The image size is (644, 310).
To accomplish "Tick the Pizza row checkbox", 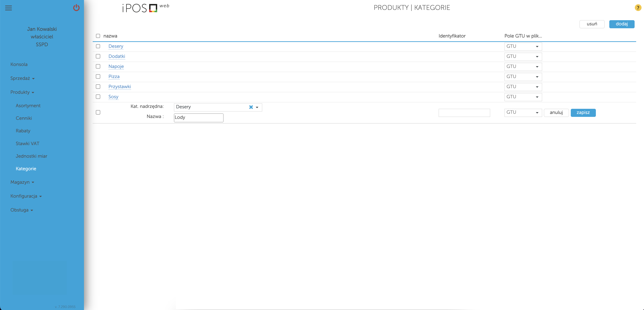I will click(x=98, y=77).
